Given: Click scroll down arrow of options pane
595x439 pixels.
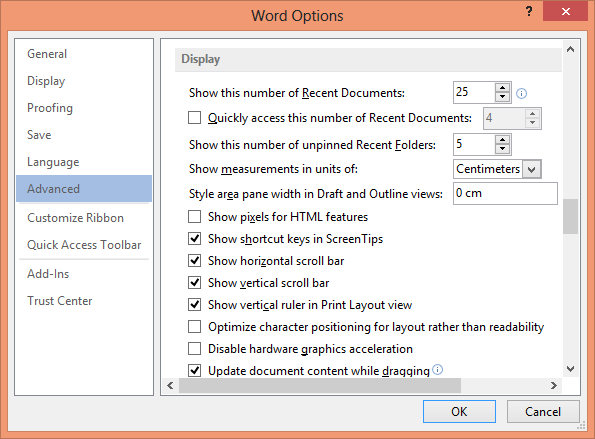Looking at the screenshot, I should point(570,368).
